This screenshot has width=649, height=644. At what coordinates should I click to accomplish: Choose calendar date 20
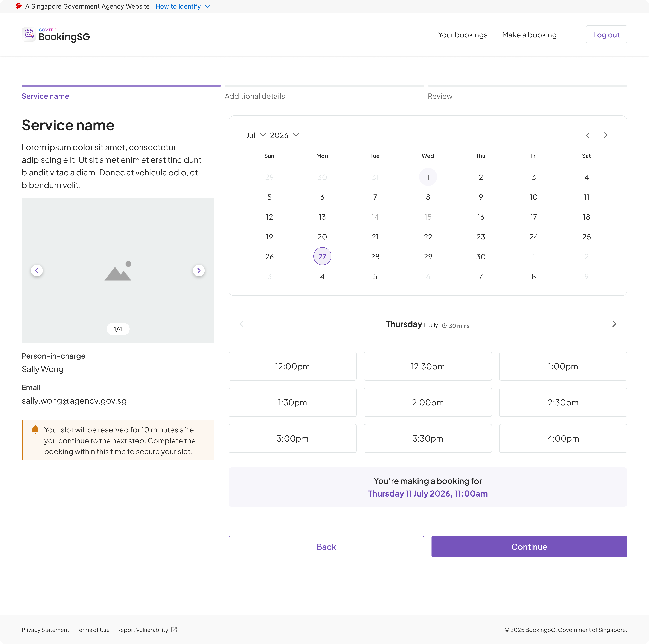(322, 237)
